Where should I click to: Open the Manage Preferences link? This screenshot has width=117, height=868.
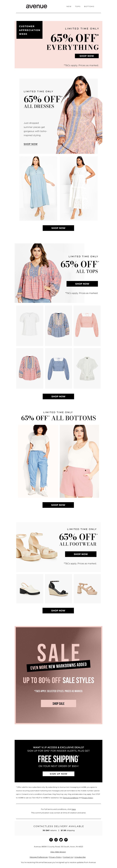(x=39, y=857)
